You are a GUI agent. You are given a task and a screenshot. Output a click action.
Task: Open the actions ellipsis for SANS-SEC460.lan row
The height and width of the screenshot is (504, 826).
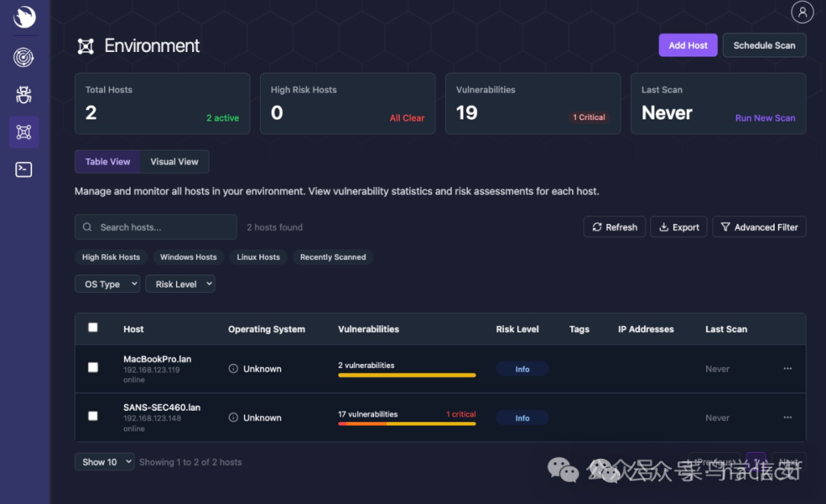[x=787, y=418]
